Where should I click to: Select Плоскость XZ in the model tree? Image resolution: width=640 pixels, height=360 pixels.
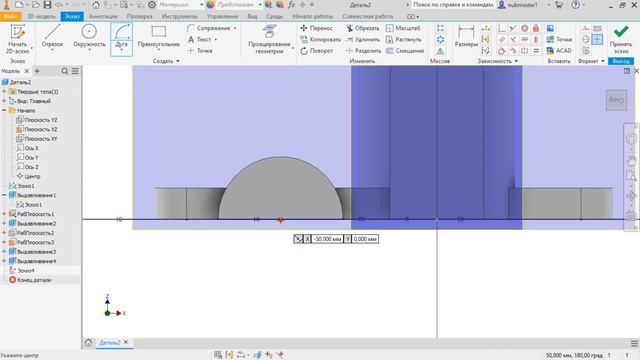[x=37, y=129]
